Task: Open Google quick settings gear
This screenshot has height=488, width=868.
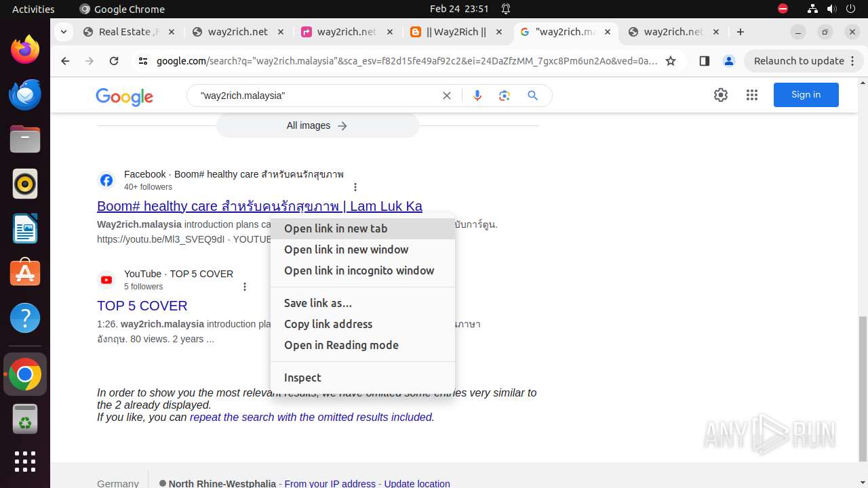Action: [721, 95]
